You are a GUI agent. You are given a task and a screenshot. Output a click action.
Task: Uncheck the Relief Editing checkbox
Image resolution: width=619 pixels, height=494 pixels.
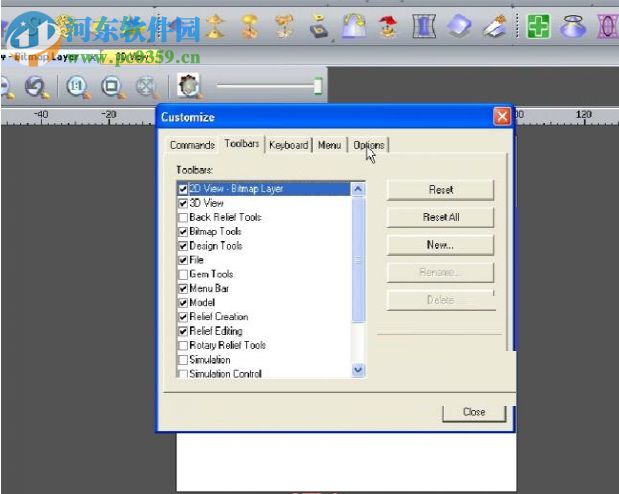(183, 331)
